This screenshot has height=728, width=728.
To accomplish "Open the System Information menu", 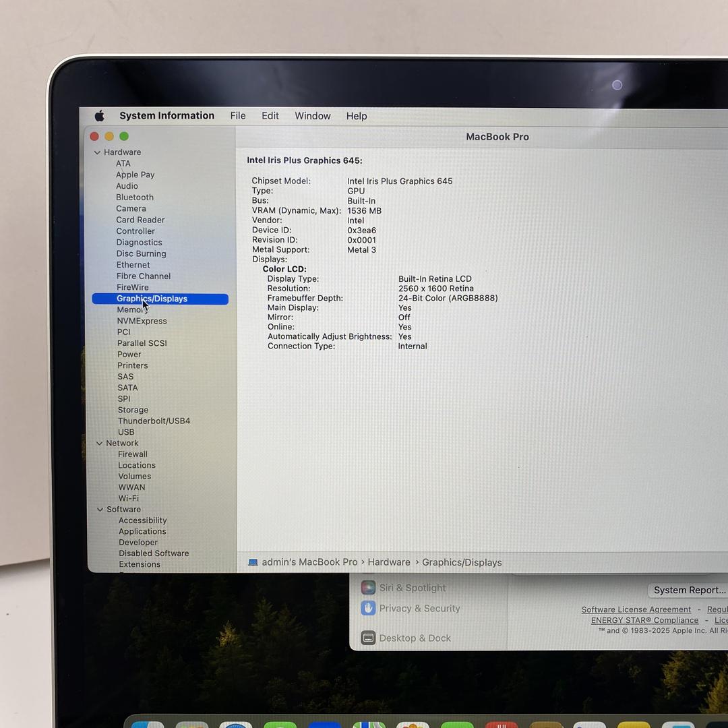I will click(x=167, y=116).
